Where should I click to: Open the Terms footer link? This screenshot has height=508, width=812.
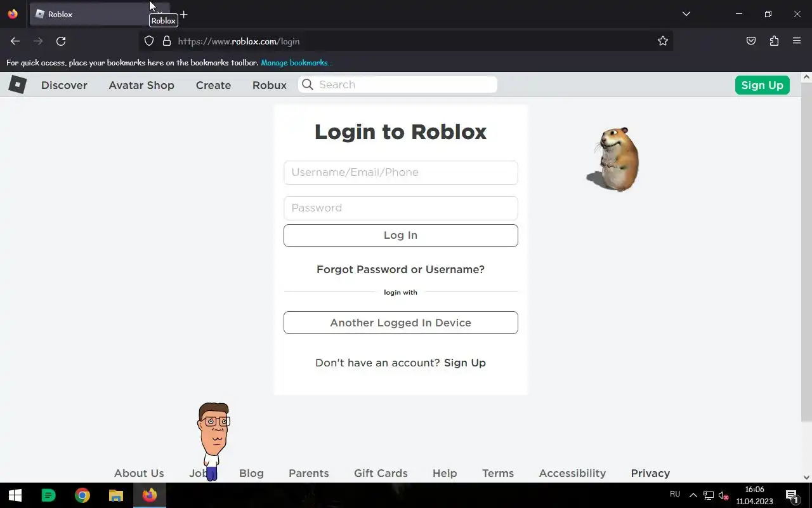tap(498, 473)
